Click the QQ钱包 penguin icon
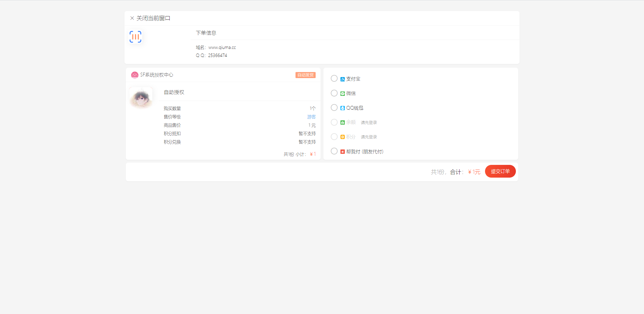 342,108
